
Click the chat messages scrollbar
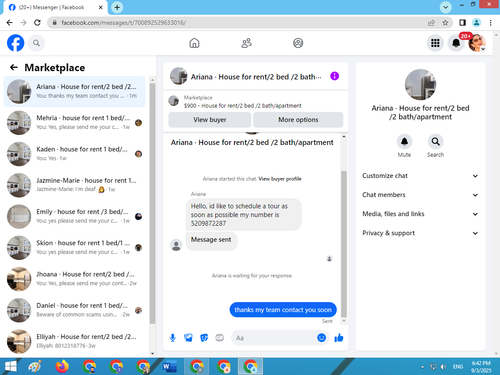pos(344,243)
